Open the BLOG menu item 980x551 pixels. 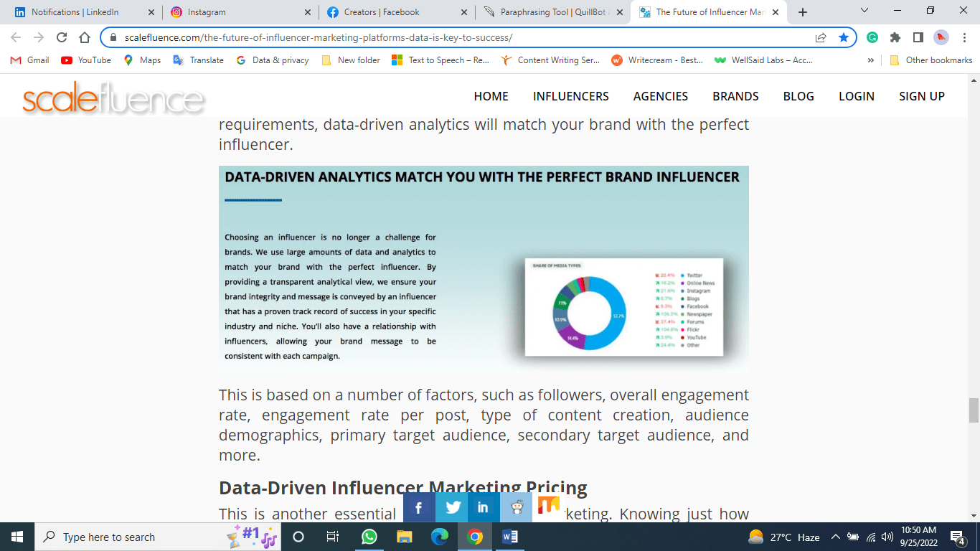[x=798, y=96]
